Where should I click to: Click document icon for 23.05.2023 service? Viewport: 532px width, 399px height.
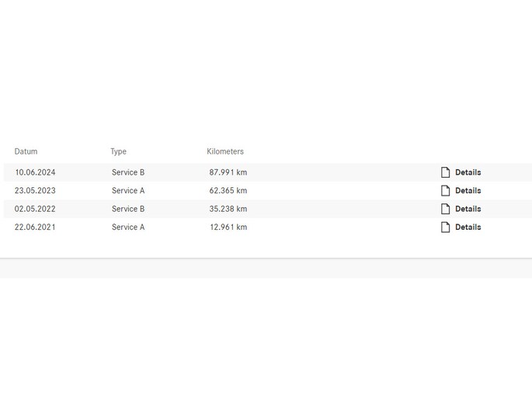pyautogui.click(x=445, y=191)
